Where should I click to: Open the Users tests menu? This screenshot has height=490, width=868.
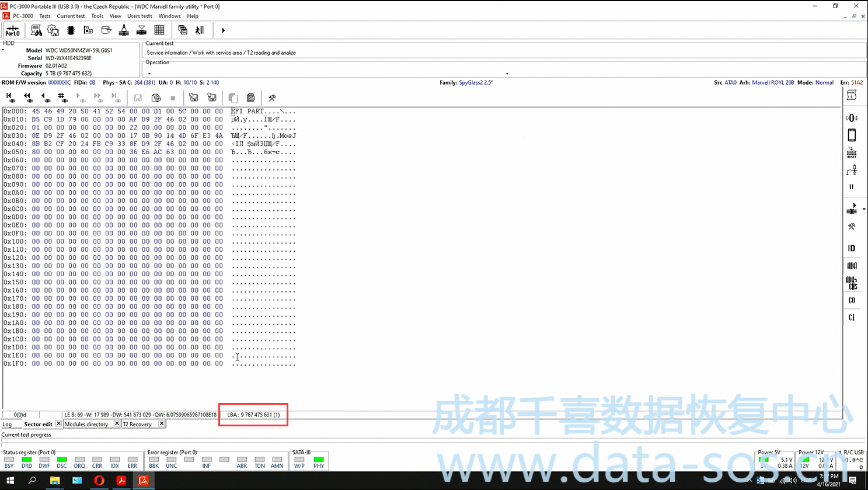tap(140, 16)
